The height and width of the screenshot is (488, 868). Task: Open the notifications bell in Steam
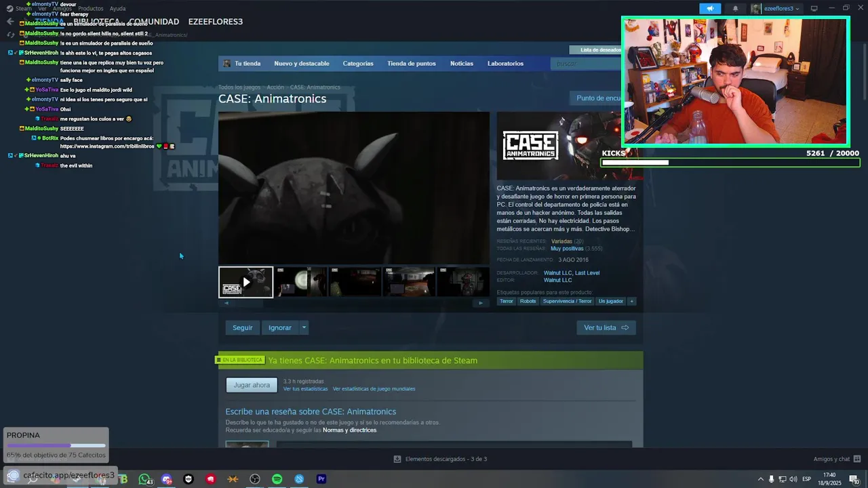coord(735,9)
